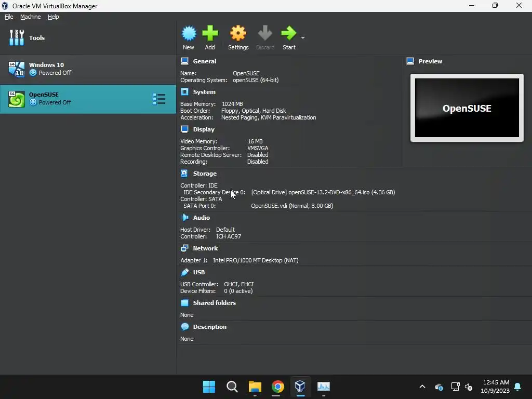This screenshot has height=399, width=532.
Task: Open the Description section heading
Action: [x=210, y=327]
